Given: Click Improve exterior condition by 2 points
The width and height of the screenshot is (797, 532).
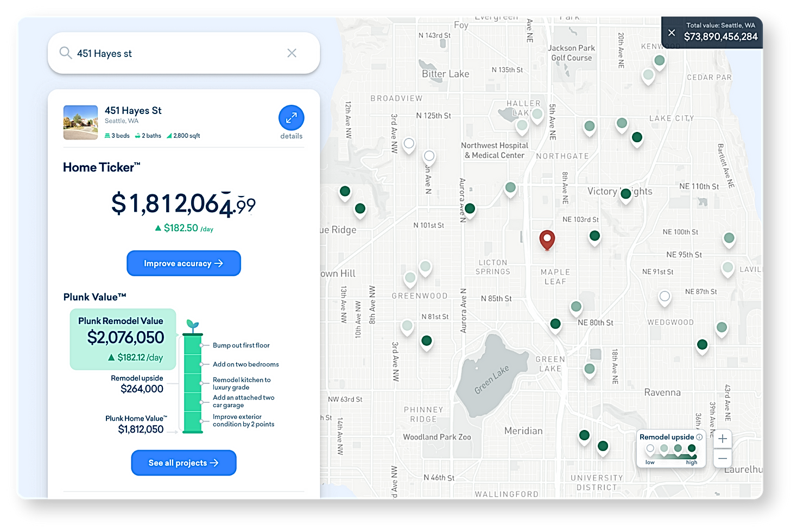Looking at the screenshot, I should [243, 420].
